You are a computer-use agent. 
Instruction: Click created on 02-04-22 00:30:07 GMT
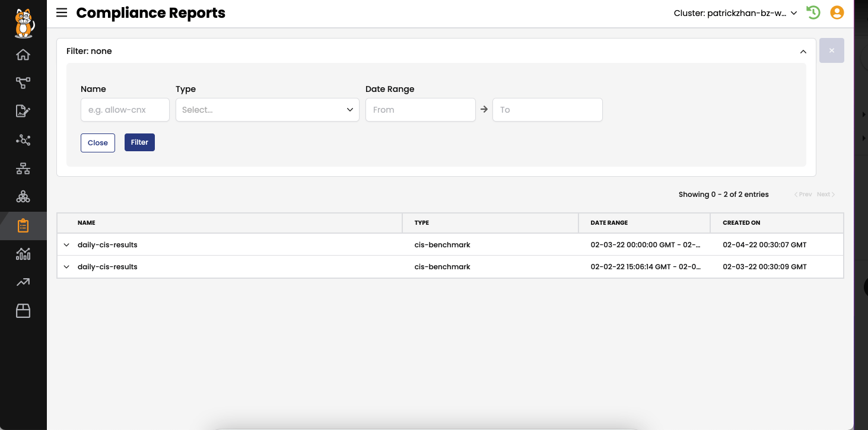765,245
